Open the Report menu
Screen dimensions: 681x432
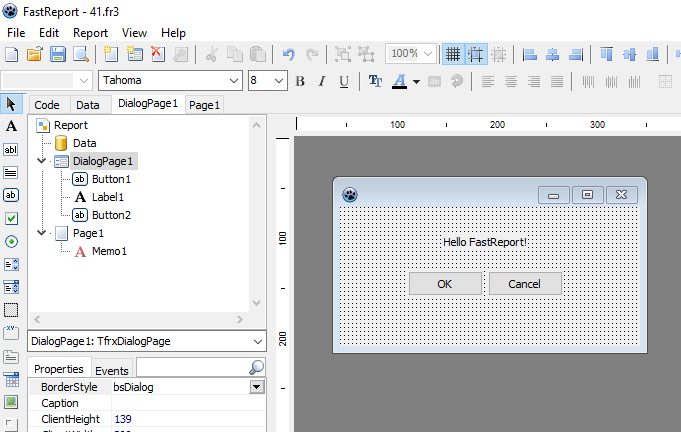coord(90,33)
